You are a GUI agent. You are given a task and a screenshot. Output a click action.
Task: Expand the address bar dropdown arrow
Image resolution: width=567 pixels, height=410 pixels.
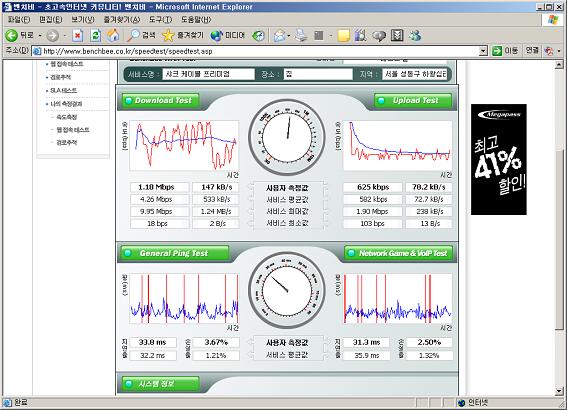click(x=483, y=51)
